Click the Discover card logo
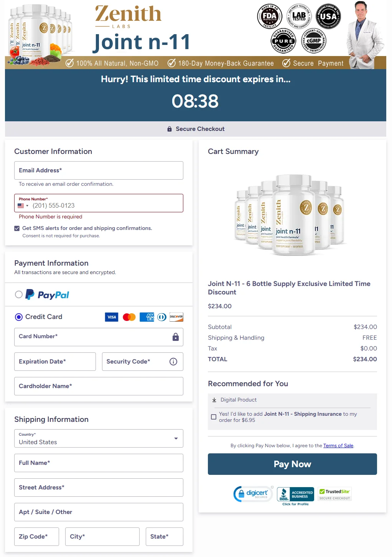Image resolution: width=392 pixels, height=557 pixels. (x=176, y=317)
